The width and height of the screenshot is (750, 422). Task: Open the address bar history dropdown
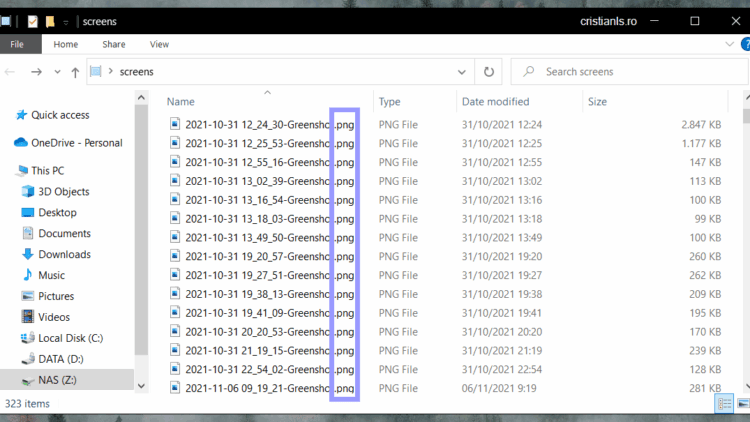coord(462,72)
